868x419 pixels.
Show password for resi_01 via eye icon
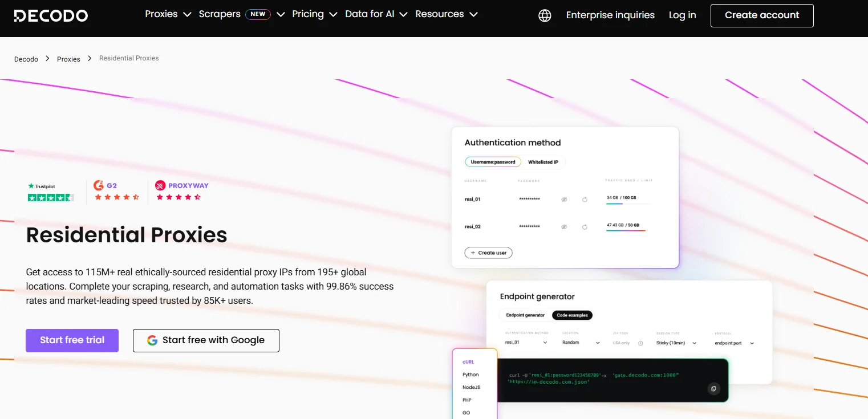click(564, 200)
